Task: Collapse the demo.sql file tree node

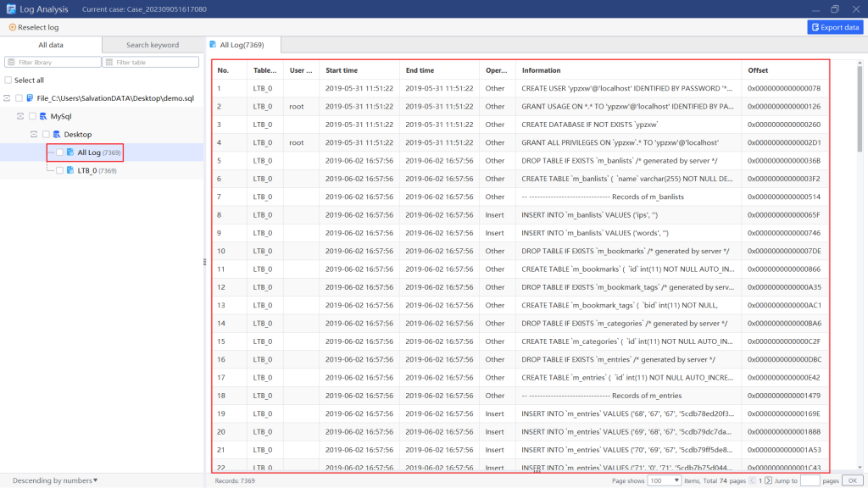Action: [x=8, y=98]
